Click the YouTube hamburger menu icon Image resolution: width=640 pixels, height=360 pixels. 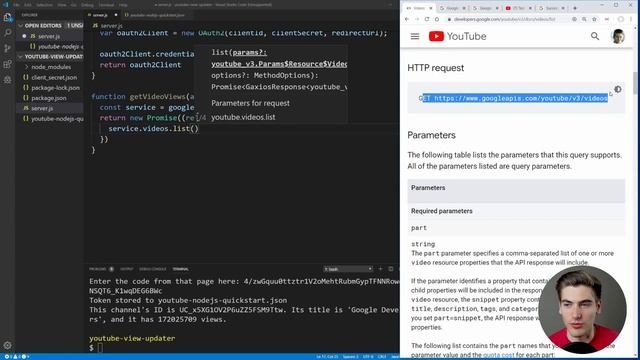(415, 36)
